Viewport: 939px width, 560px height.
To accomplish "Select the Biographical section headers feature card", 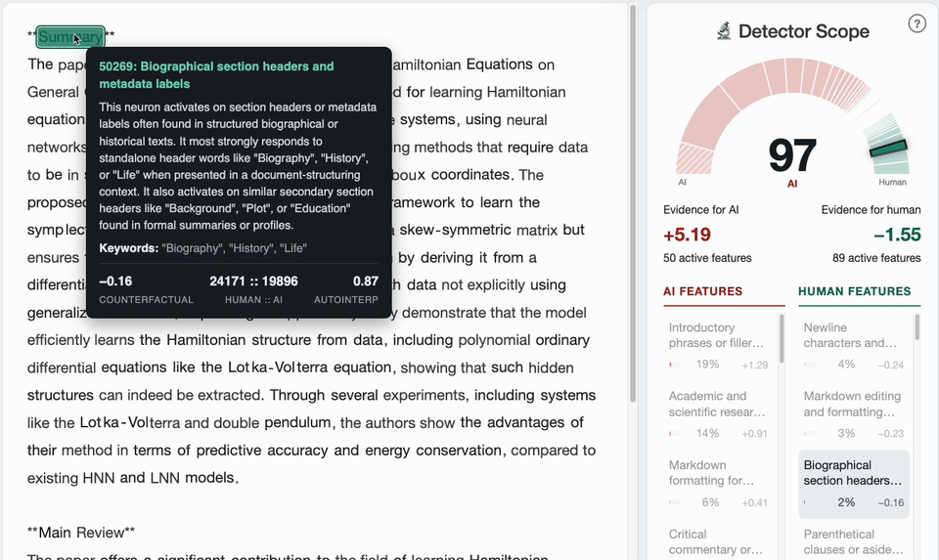I will [x=853, y=484].
